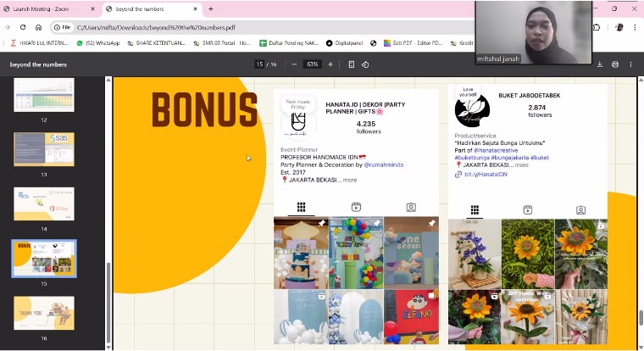Switch to Launch Meeting - Zoom tab
Screen dimensions: 644x351
49,8
